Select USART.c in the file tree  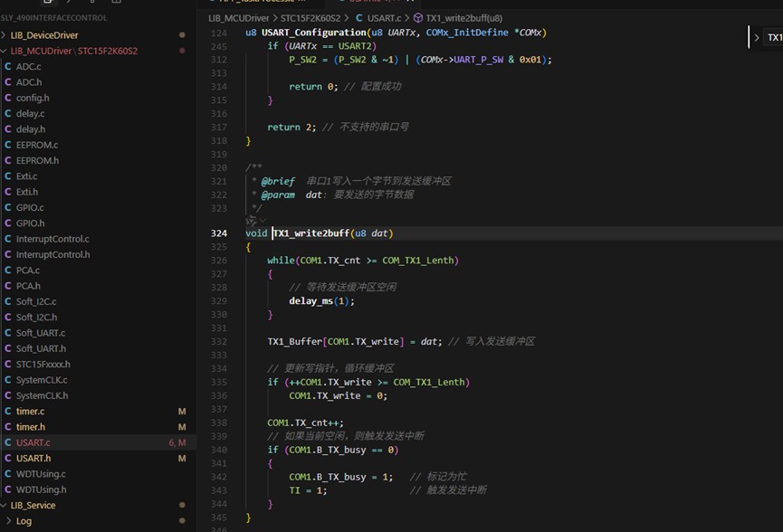(x=33, y=442)
